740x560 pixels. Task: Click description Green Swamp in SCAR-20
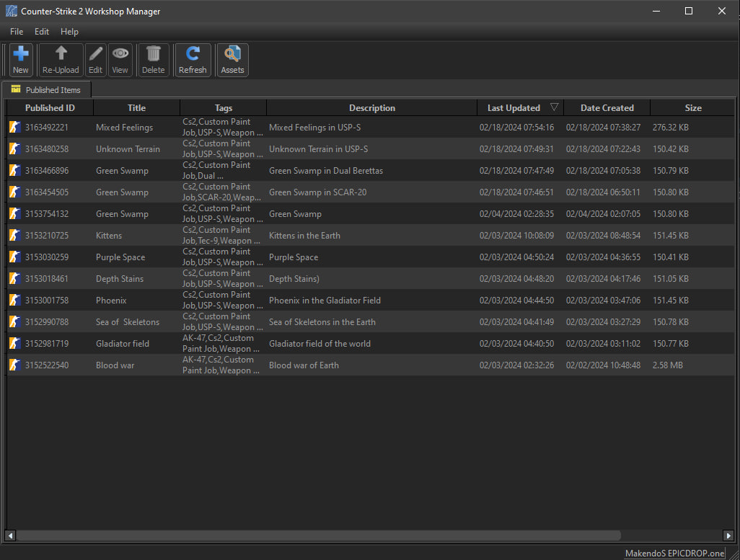(x=317, y=192)
